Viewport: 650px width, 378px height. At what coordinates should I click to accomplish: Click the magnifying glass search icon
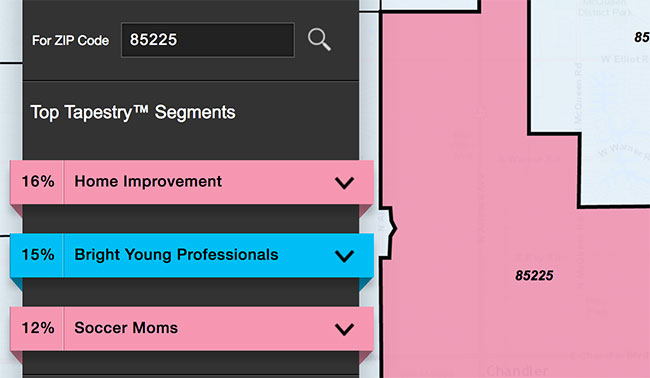pos(319,40)
